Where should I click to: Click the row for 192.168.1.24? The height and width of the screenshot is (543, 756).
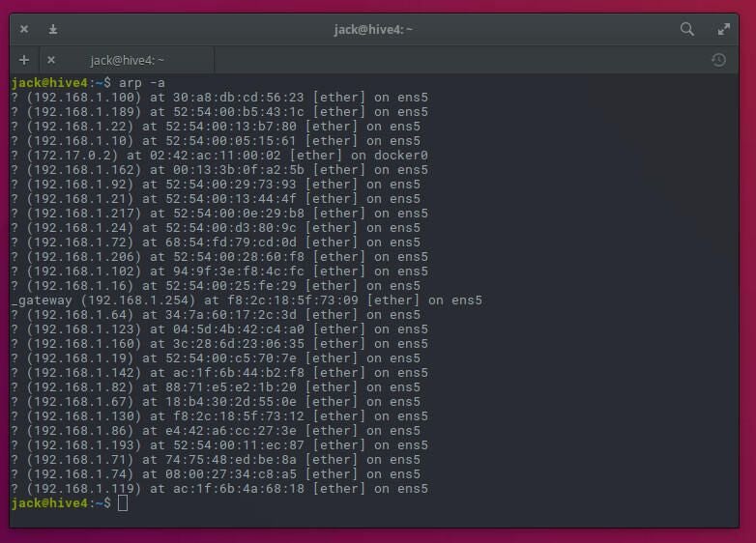click(216, 227)
